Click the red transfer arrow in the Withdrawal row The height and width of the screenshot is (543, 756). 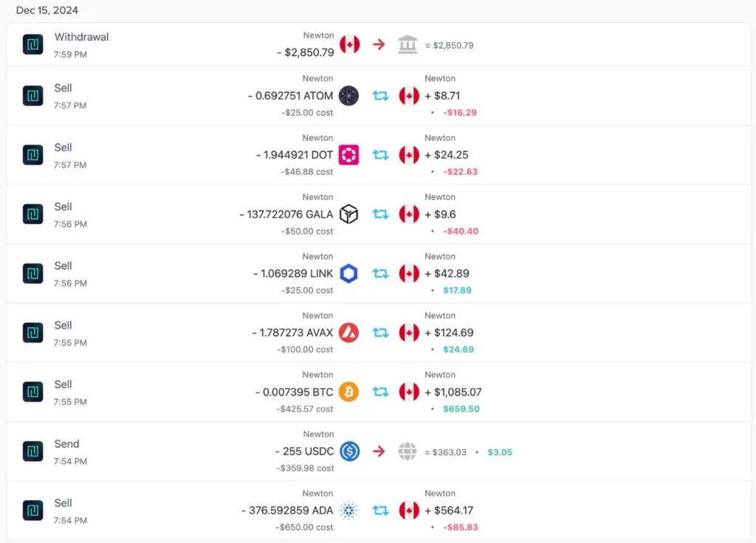pyautogui.click(x=379, y=44)
